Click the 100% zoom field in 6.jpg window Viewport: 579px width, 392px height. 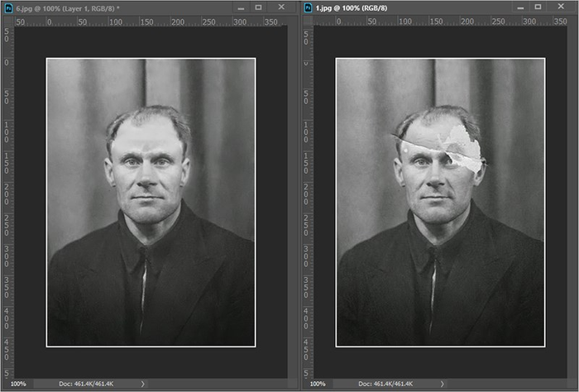17,385
